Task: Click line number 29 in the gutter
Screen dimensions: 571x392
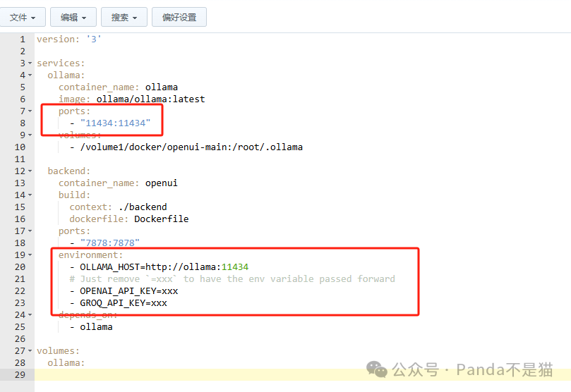Action: (x=20, y=375)
